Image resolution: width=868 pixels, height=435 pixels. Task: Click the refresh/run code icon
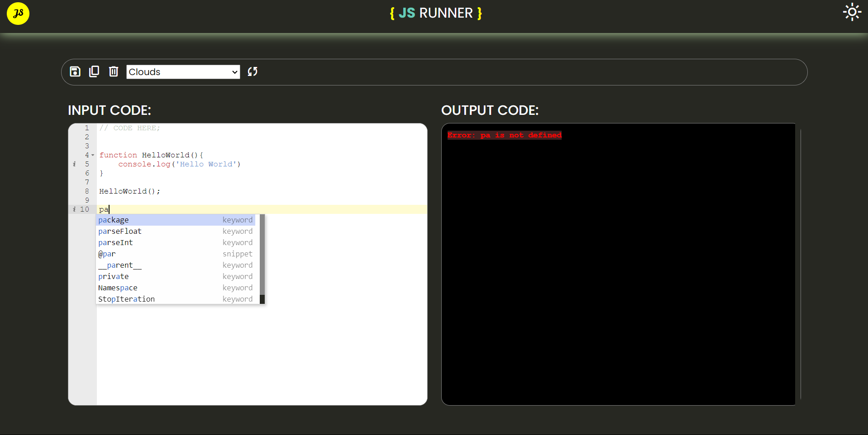[253, 71]
